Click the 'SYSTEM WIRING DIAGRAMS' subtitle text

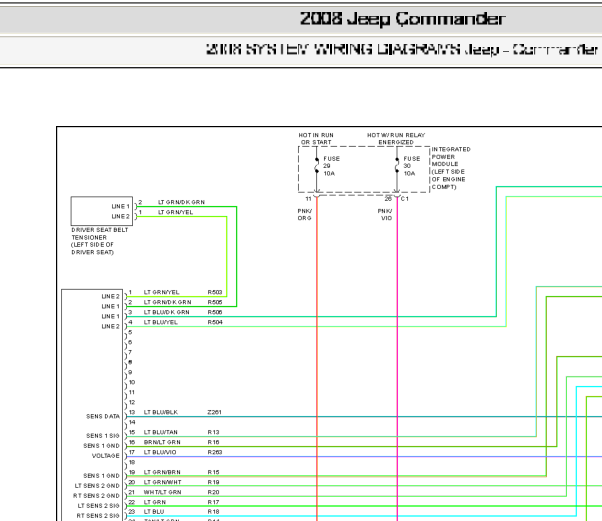pyautogui.click(x=353, y=50)
